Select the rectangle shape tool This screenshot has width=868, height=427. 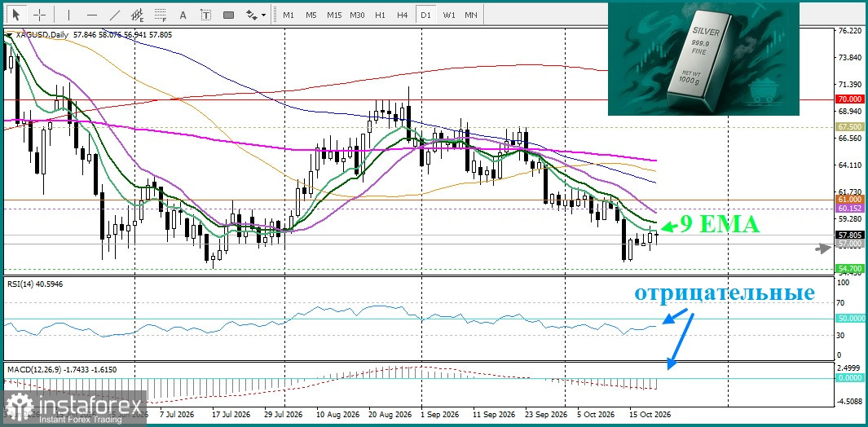tap(228, 15)
